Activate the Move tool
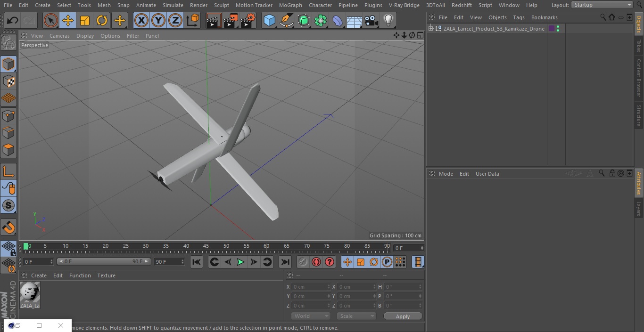This screenshot has height=332, width=644. (x=68, y=20)
